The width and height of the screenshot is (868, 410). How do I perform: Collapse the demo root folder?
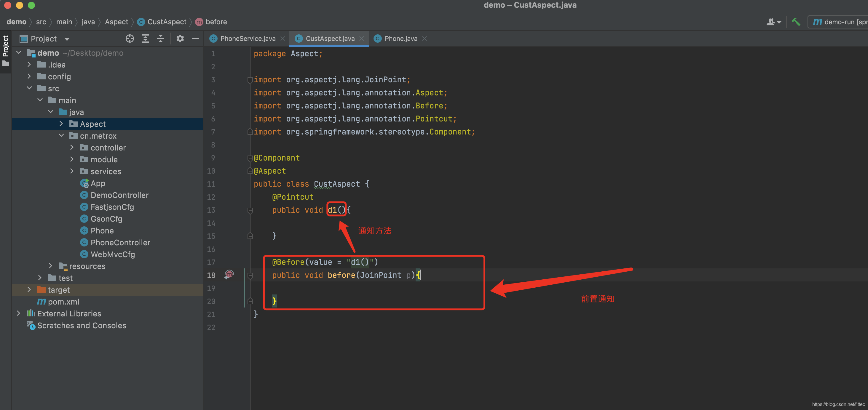point(19,52)
